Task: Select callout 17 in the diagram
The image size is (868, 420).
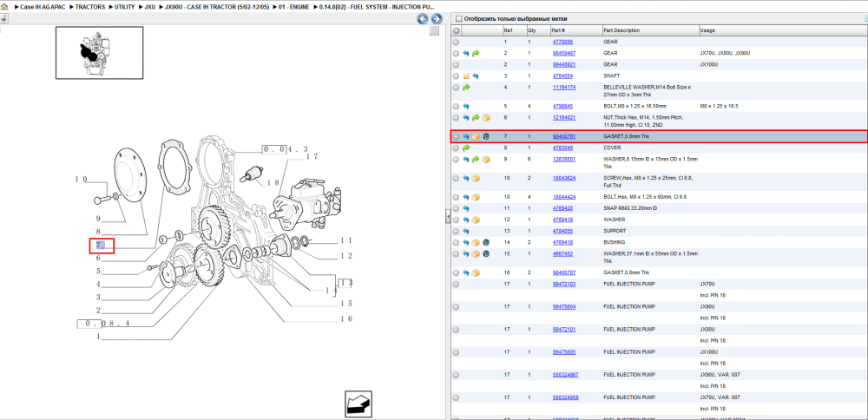Action: click(312, 156)
